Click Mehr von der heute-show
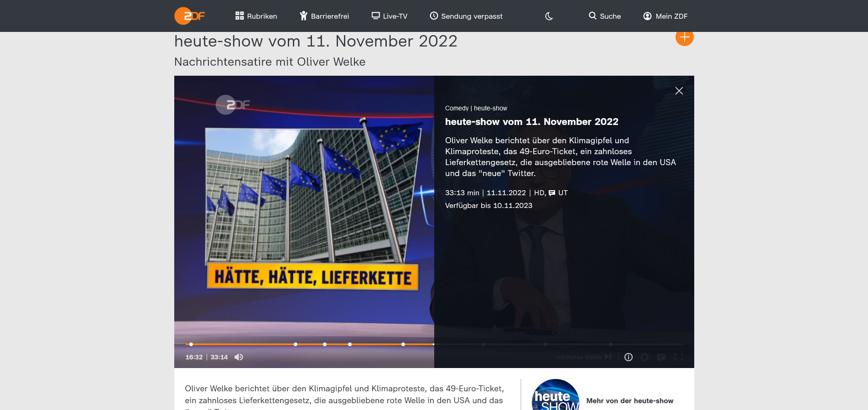The image size is (868, 410). (629, 401)
